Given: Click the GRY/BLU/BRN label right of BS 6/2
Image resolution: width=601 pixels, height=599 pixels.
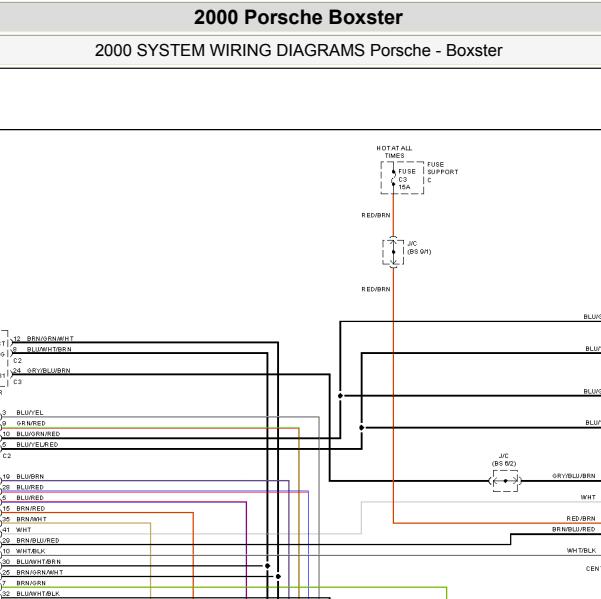Looking at the screenshot, I should (574, 476).
